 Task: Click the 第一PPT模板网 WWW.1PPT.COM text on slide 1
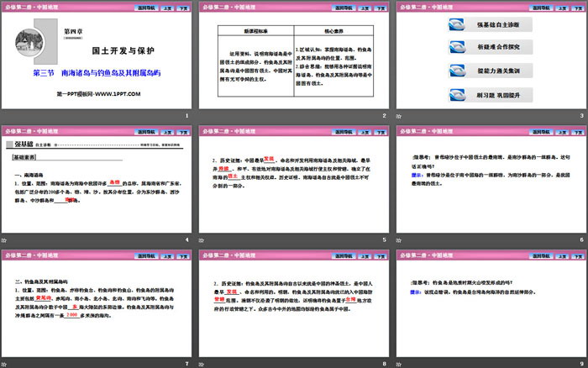tap(98, 94)
